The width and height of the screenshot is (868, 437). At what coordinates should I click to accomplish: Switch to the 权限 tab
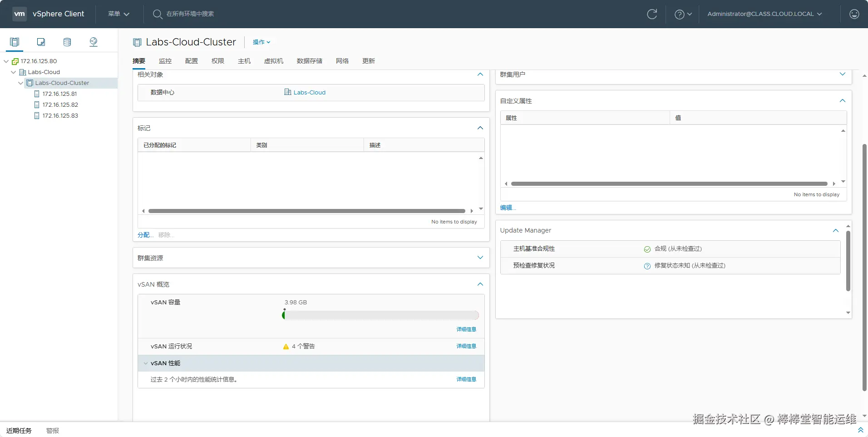coord(218,61)
